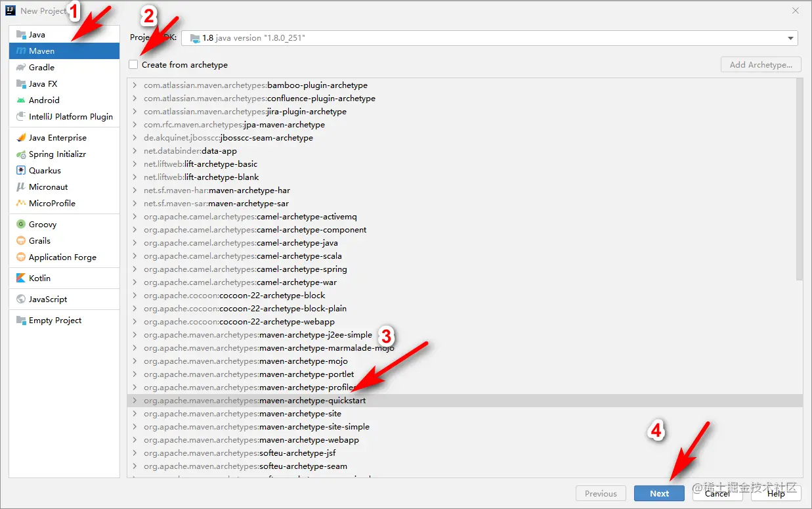The image size is (812, 509).
Task: Select softeu-archetype-seam row
Action: [x=461, y=466]
